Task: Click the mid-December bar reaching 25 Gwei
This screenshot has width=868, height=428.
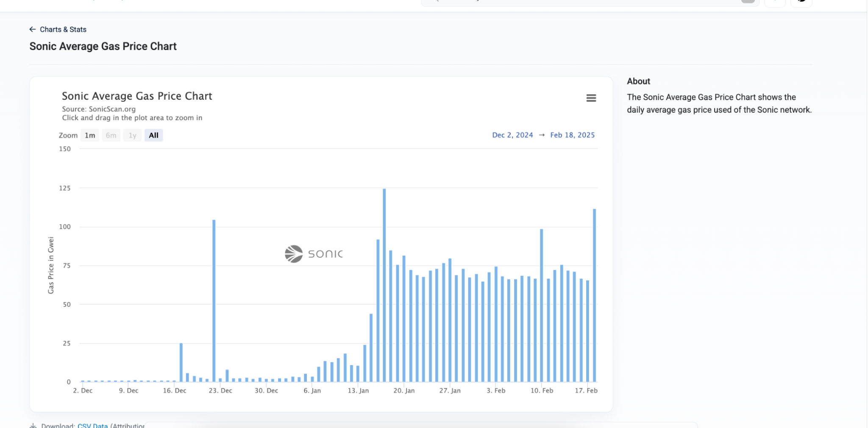Action: [x=181, y=363]
